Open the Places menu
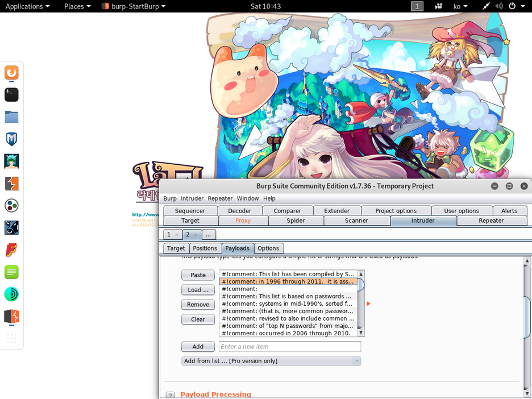Viewport: 532px width, 399px height. pyautogui.click(x=77, y=6)
